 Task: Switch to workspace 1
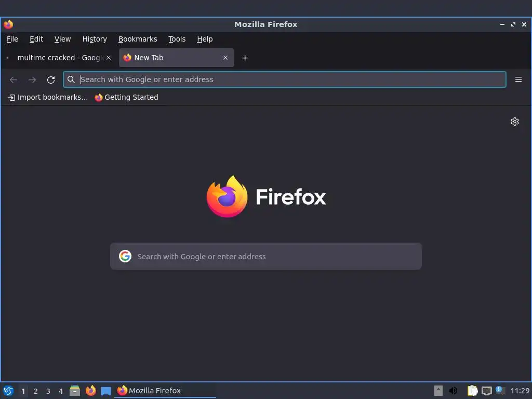(23, 391)
